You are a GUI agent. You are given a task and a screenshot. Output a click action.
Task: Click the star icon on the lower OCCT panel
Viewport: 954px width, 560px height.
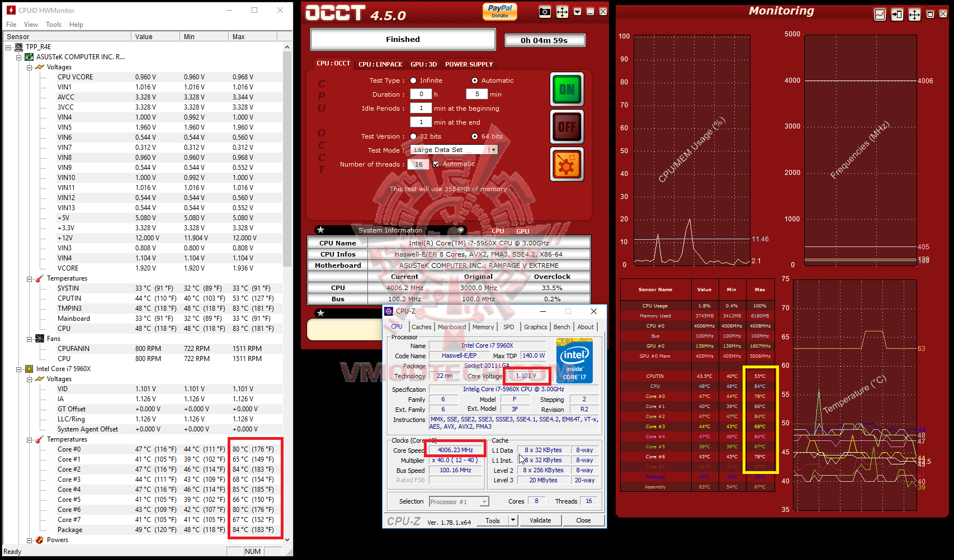320,313
